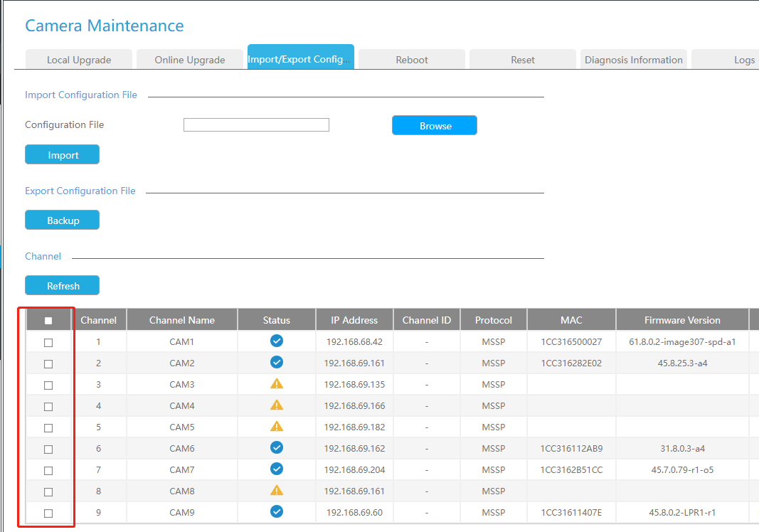759x532 pixels.
Task: Click IP address 192.168.69.162
Action: click(x=354, y=448)
